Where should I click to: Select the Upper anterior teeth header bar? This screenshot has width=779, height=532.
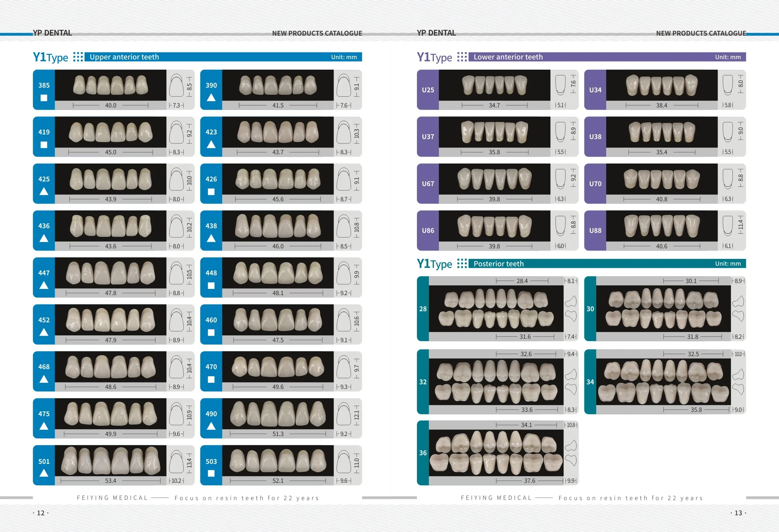click(223, 57)
